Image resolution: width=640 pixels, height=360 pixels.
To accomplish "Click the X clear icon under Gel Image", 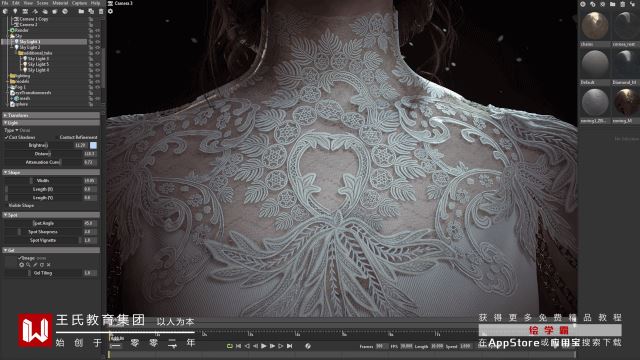I will point(49,265).
